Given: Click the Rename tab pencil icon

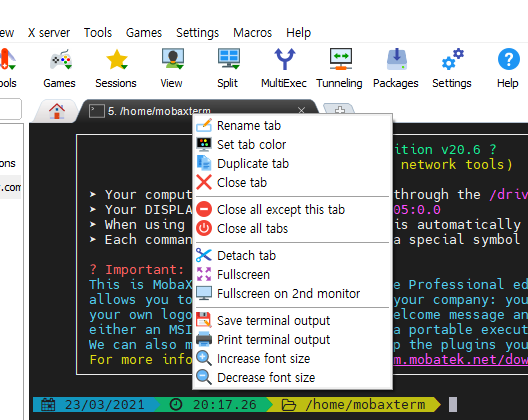Looking at the screenshot, I should [x=204, y=125].
